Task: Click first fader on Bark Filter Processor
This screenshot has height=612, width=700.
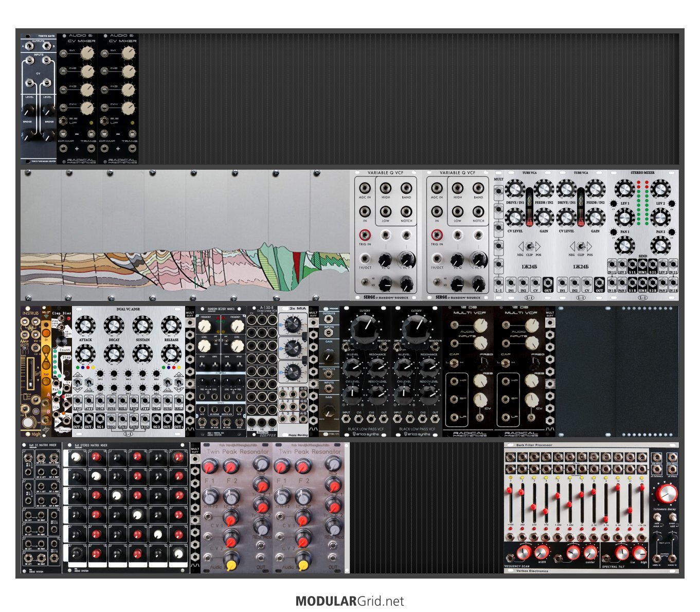Action: click(x=510, y=491)
